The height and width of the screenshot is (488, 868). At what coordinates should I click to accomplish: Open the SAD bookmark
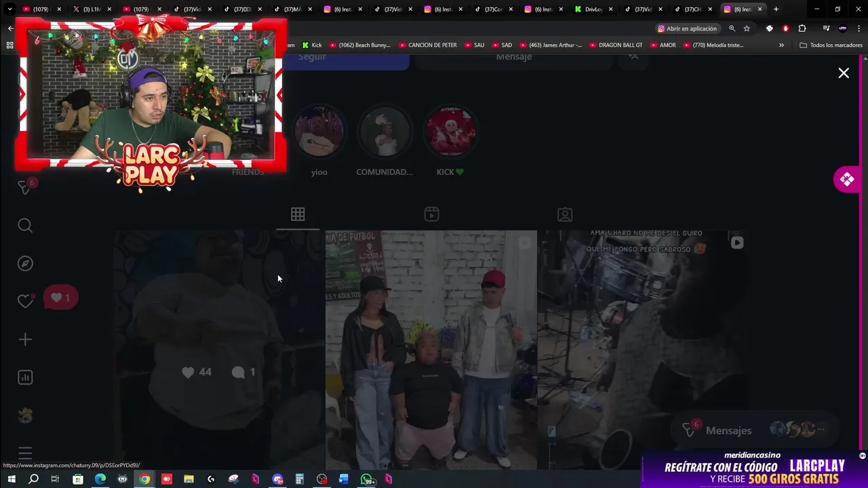(x=502, y=45)
